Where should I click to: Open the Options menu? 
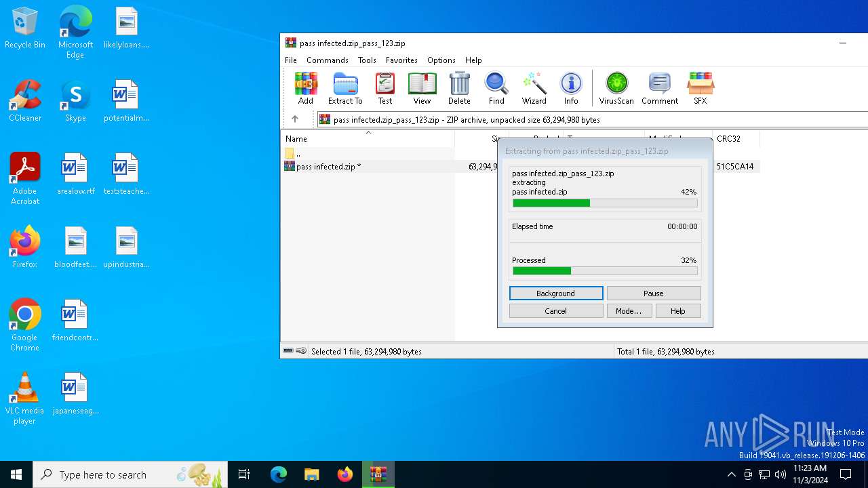[441, 60]
